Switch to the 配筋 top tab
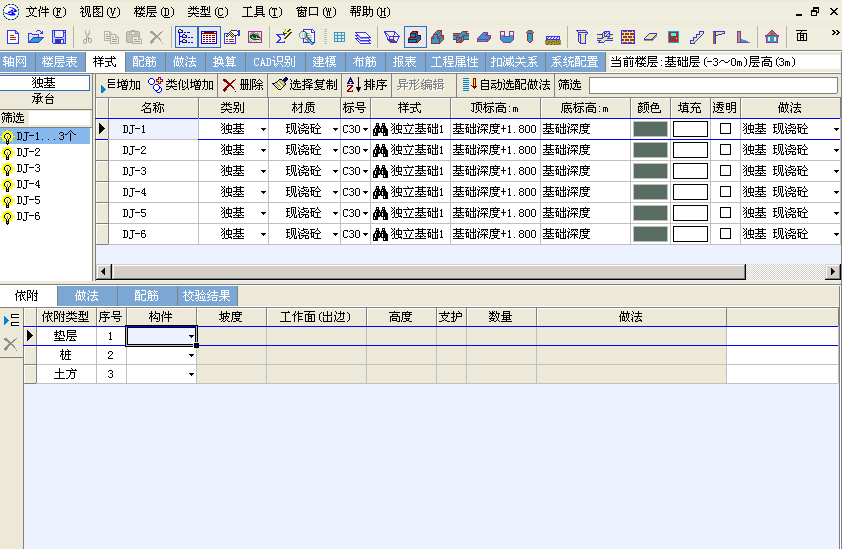 coord(144,62)
